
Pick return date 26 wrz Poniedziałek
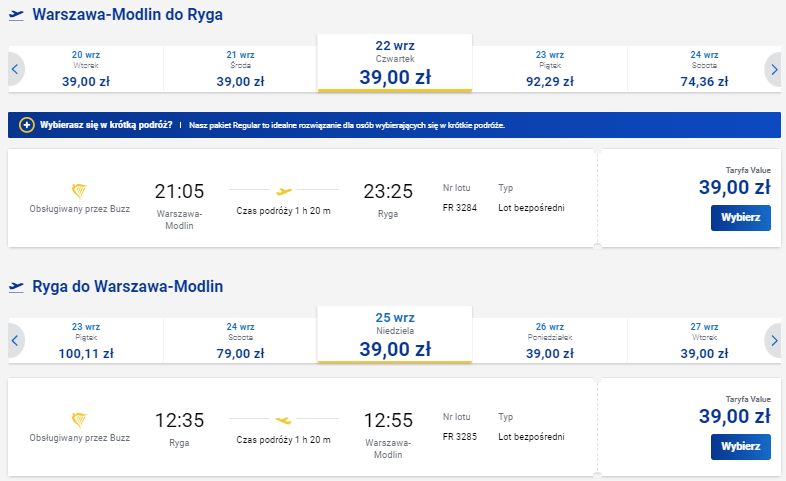tap(549, 341)
